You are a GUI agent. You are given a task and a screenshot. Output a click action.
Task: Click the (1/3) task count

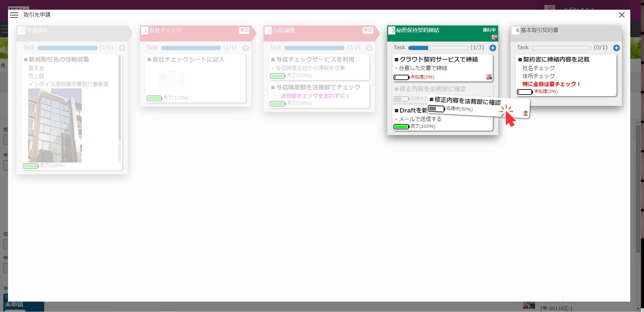(x=477, y=48)
